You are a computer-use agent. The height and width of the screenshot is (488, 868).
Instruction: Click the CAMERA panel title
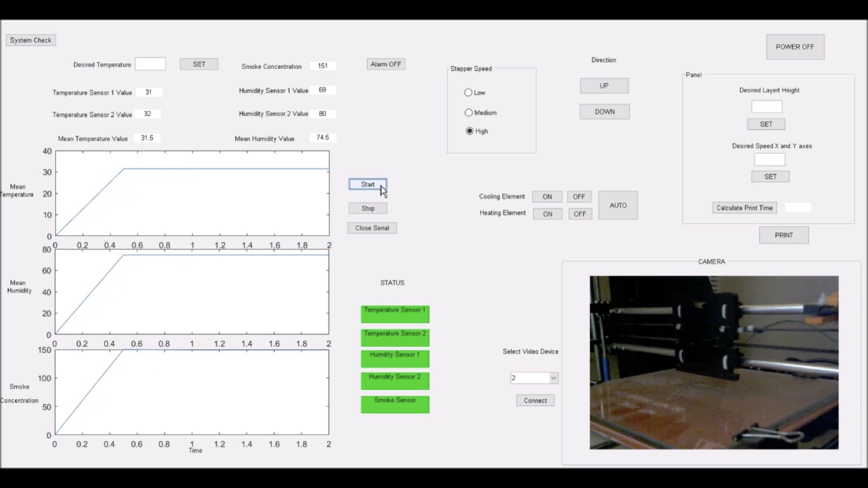coord(712,262)
